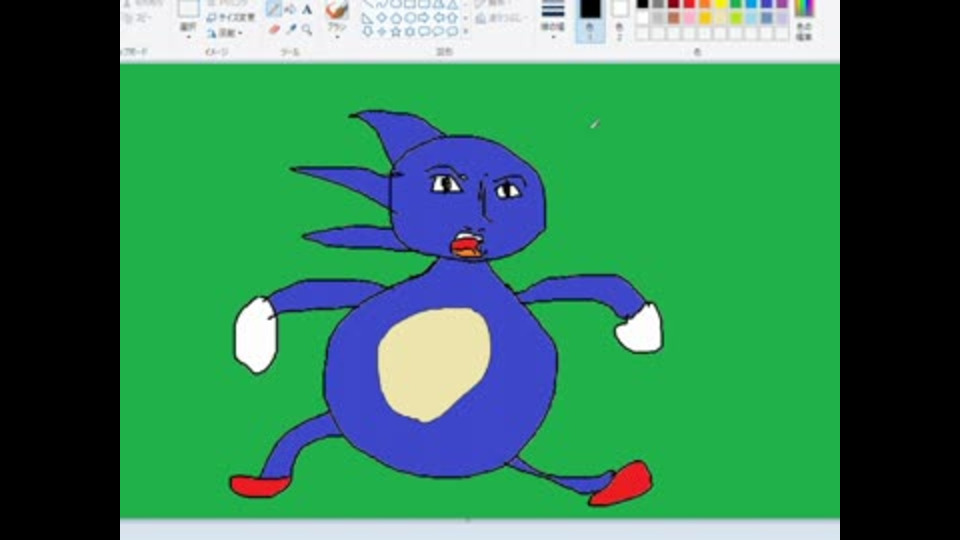Pick the oval callout shape

point(438,31)
